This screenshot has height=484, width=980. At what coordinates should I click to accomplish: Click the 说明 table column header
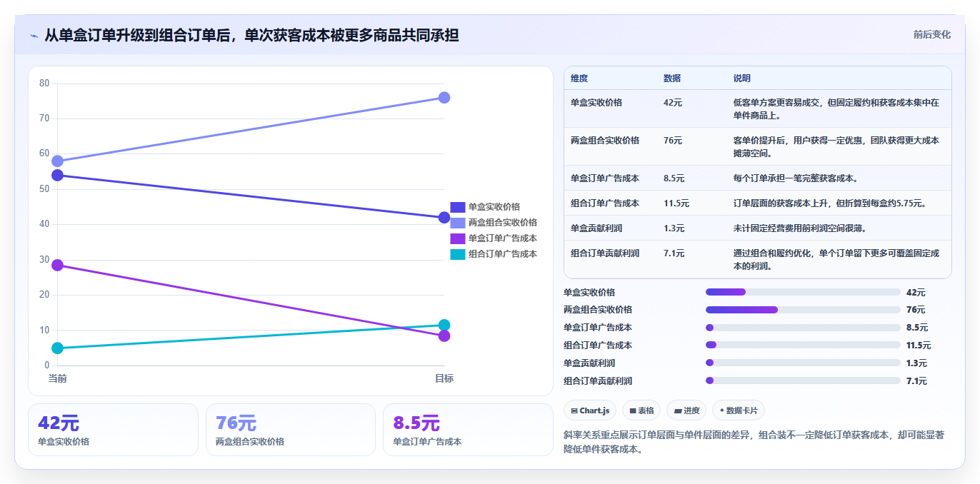click(742, 79)
